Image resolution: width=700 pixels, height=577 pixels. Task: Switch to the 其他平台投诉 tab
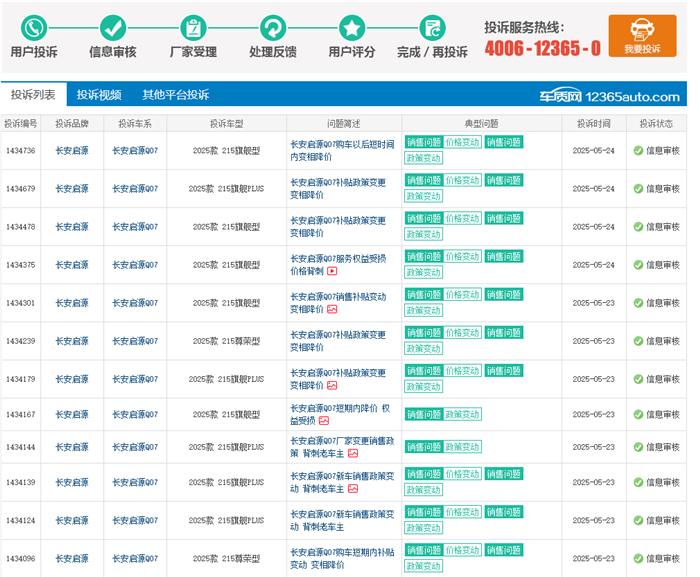pyautogui.click(x=175, y=95)
